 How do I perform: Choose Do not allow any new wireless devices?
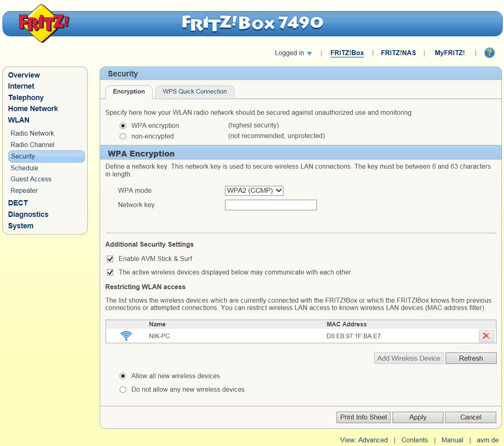[x=123, y=390]
